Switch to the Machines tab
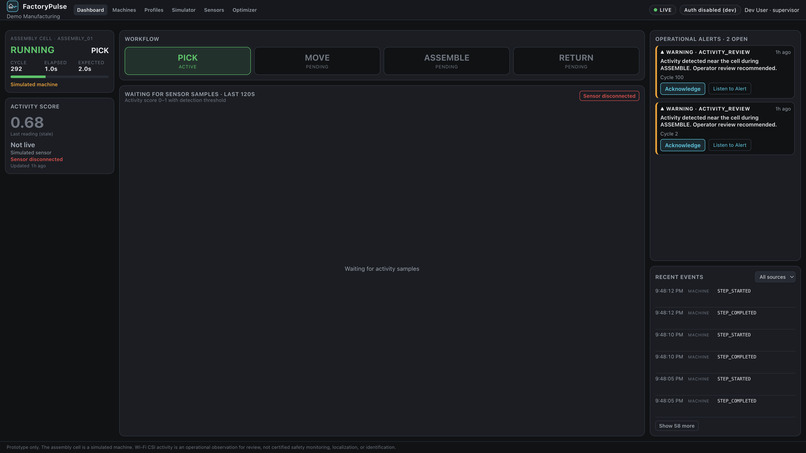The width and height of the screenshot is (806, 453). click(124, 10)
